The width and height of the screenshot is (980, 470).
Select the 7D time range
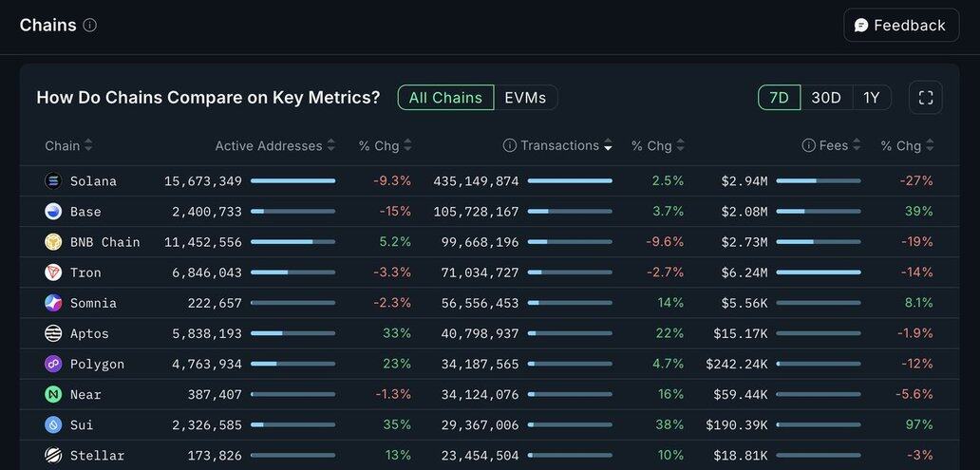coord(779,98)
